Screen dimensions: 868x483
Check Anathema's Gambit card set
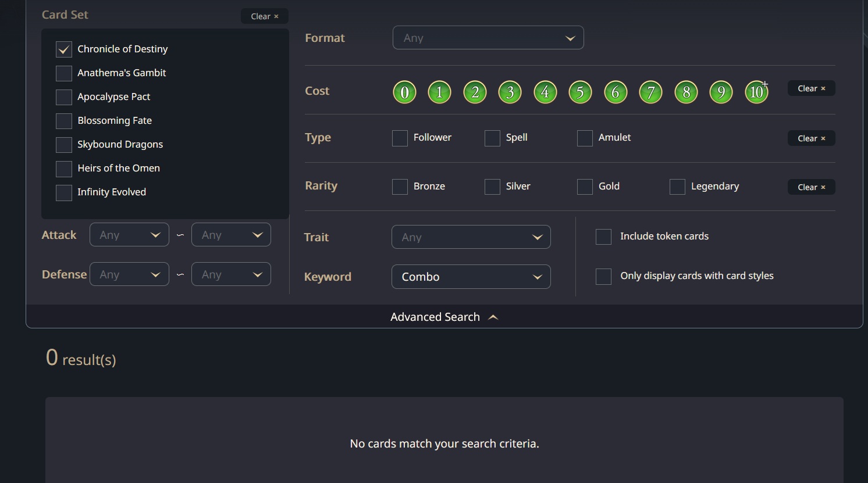[x=64, y=73]
